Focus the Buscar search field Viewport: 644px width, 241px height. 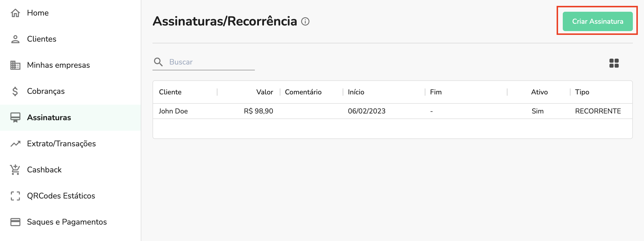point(211,62)
